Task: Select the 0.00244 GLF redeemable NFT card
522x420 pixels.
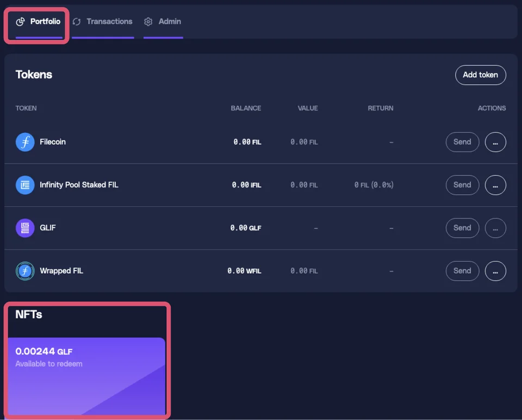Action: coord(87,375)
